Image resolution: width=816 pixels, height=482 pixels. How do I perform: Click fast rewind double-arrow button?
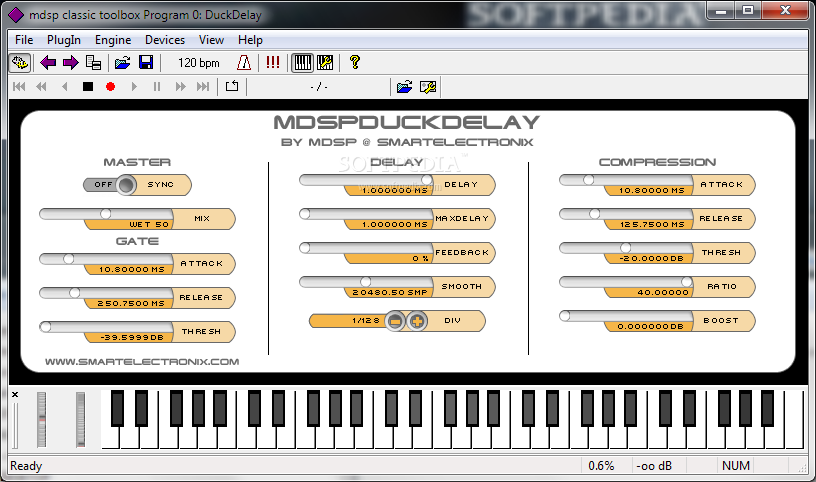point(42,86)
